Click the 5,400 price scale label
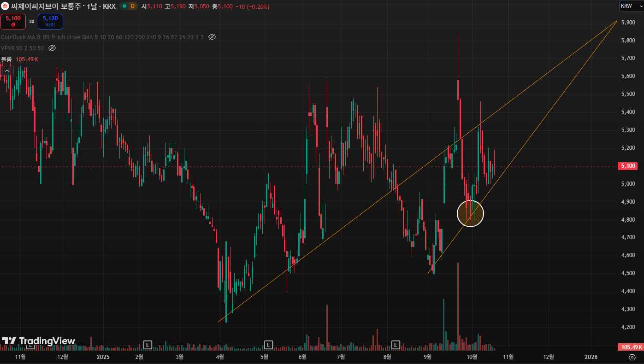This screenshot has height=364, width=644. click(x=628, y=112)
